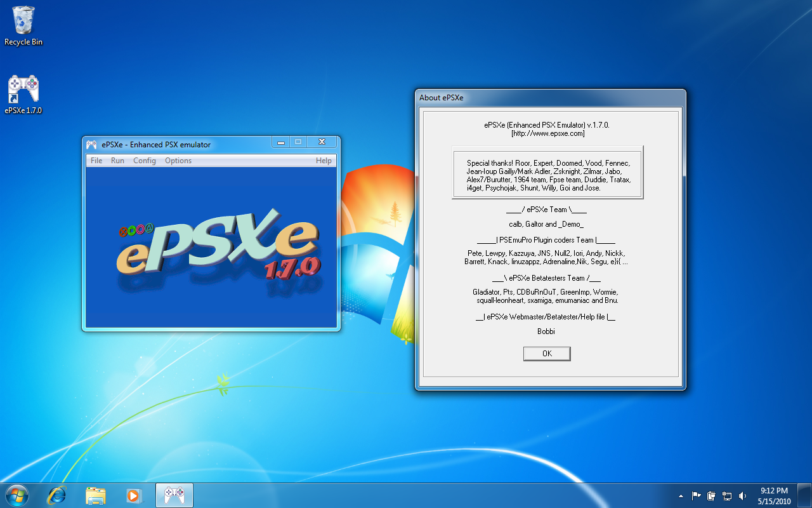The image size is (812, 508).
Task: Open the File menu in ePSXe
Action: (x=96, y=161)
